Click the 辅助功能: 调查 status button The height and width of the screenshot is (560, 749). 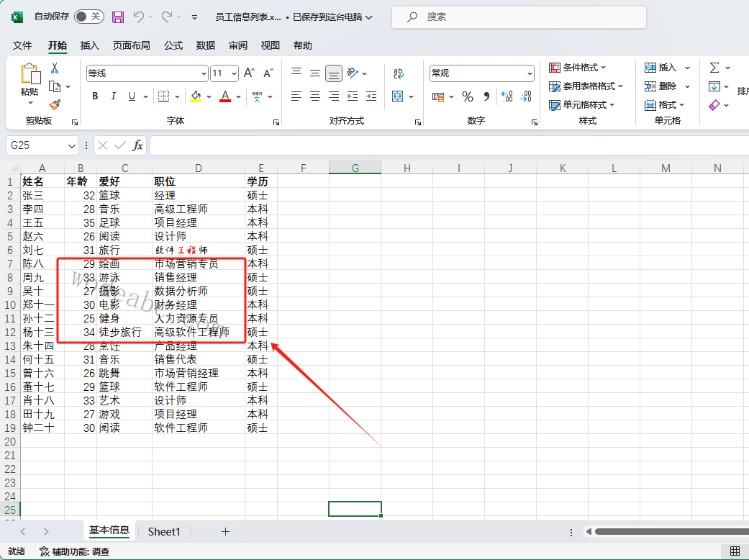click(74, 551)
